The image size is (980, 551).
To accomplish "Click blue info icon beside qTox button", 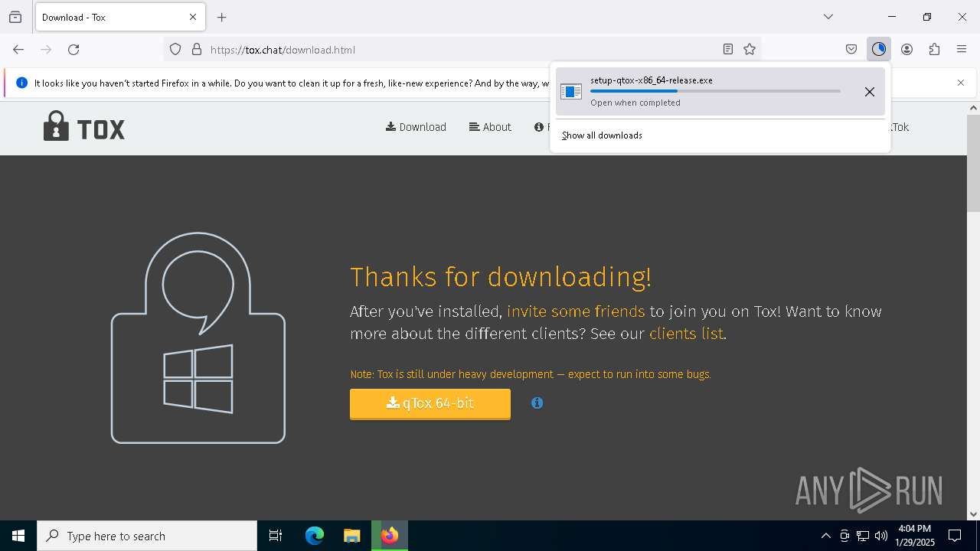I will click(x=537, y=403).
